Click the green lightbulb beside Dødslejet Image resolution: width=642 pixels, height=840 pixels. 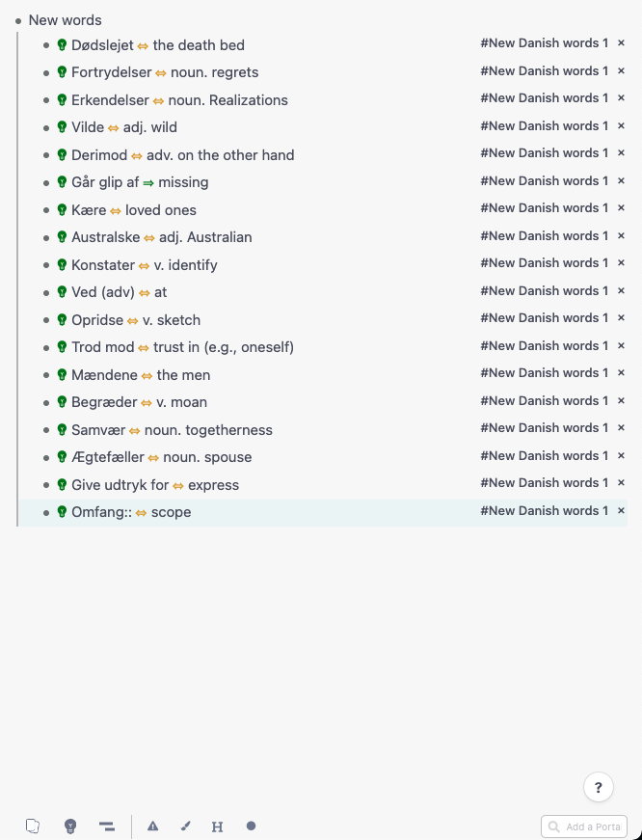62,45
